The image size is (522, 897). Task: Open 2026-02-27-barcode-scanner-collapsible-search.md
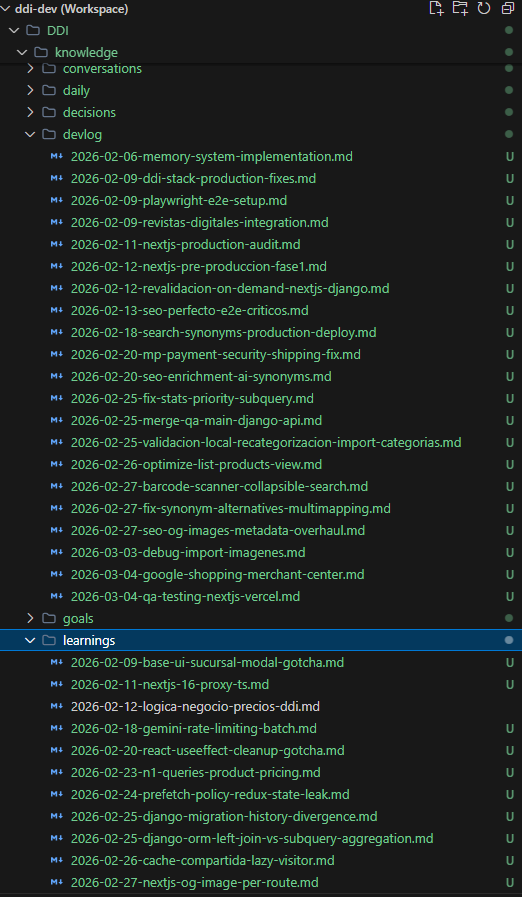[219, 487]
